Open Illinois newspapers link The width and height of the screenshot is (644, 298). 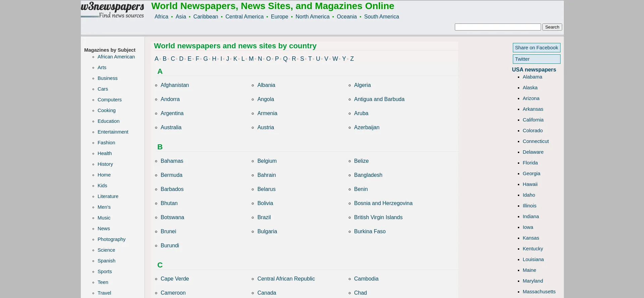(530, 206)
